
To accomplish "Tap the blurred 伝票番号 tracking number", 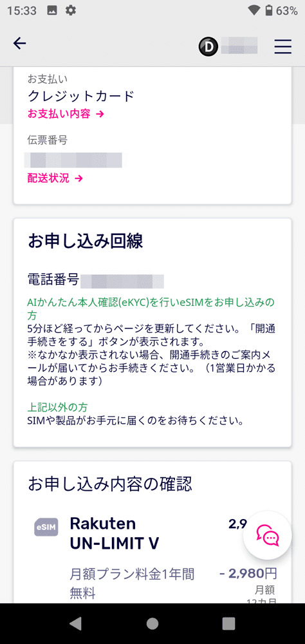I will click(x=73, y=160).
